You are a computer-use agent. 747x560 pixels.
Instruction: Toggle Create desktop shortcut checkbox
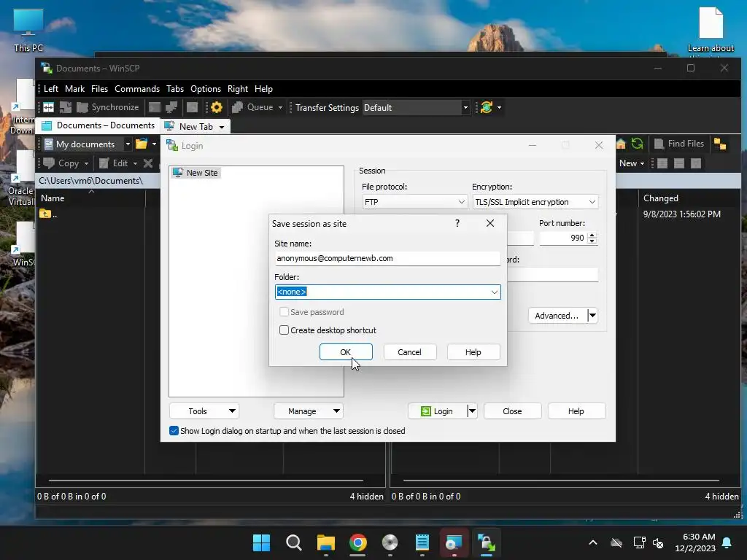284,330
